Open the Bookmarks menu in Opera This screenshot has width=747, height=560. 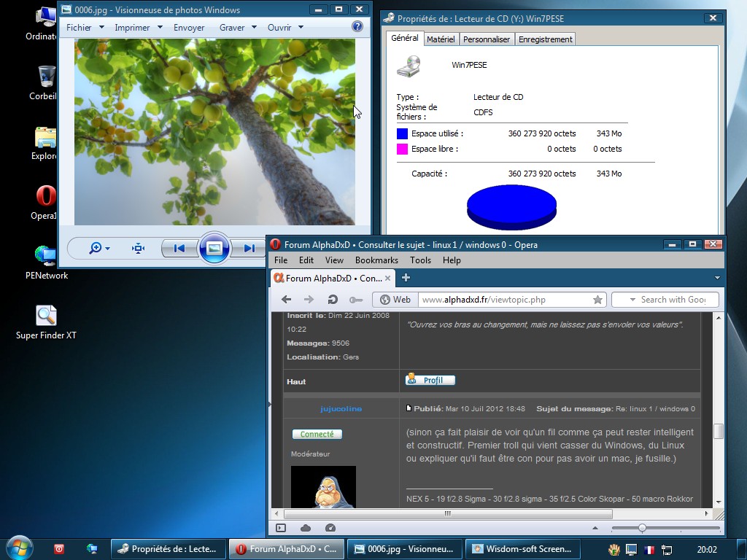(x=376, y=260)
